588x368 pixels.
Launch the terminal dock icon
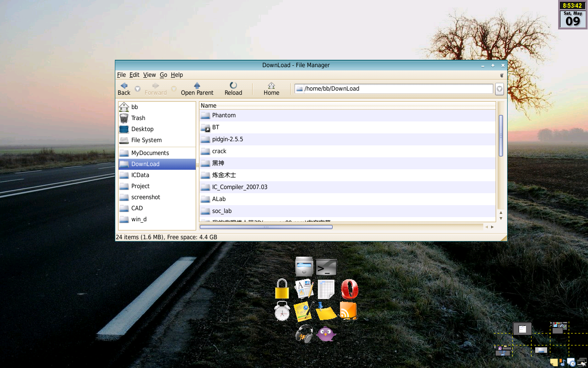(x=326, y=267)
